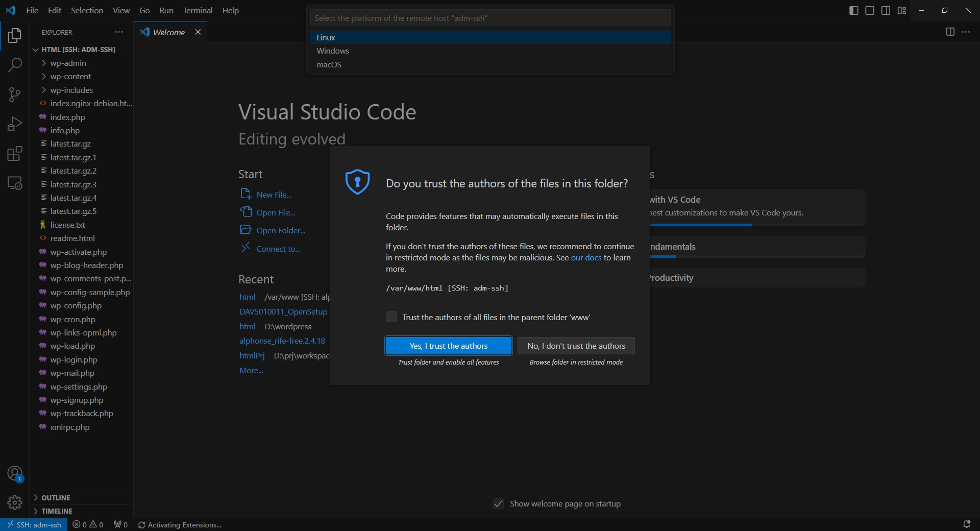Click the notifications bell in status bar

[966, 524]
